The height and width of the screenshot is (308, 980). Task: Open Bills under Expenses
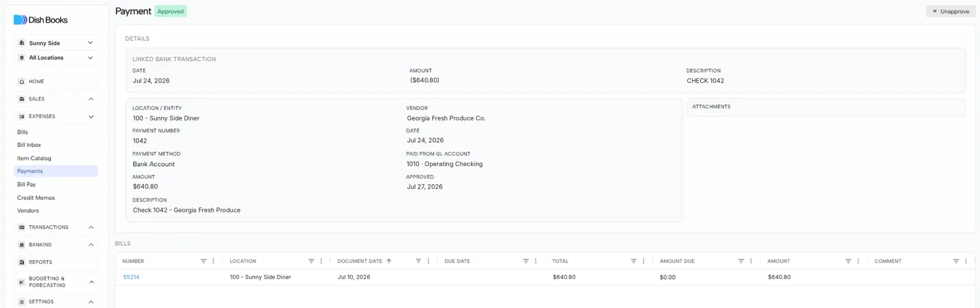tap(23, 132)
